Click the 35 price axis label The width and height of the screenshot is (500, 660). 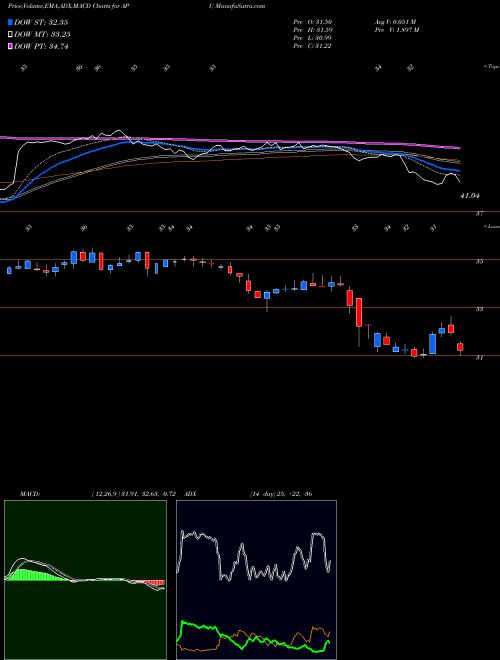pos(479,261)
